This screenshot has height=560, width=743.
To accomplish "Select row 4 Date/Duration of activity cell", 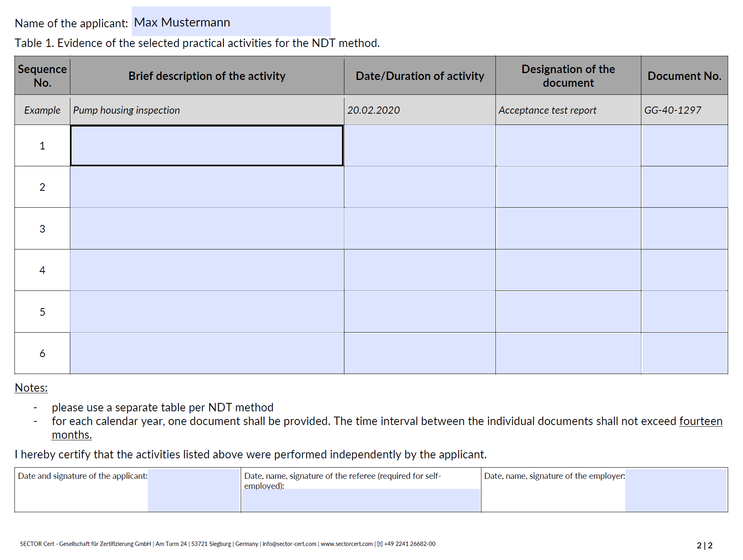I will point(420,270).
